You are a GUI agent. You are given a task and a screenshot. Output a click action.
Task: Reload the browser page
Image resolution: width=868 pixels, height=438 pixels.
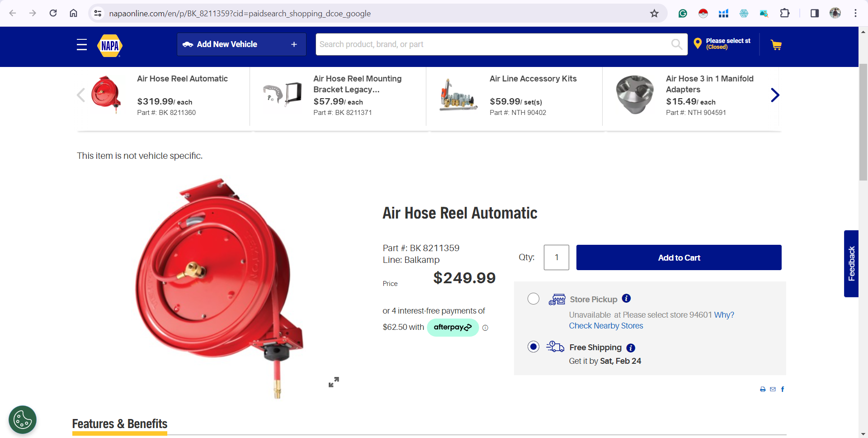point(53,13)
